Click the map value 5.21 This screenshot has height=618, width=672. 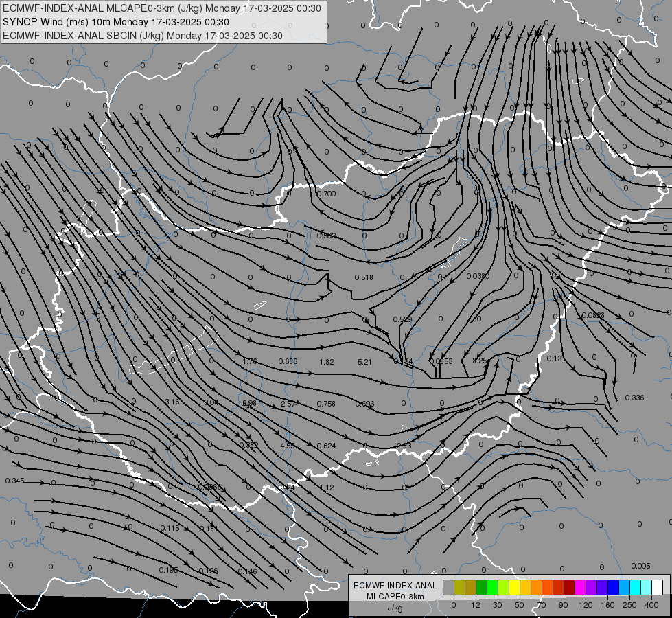click(x=364, y=362)
